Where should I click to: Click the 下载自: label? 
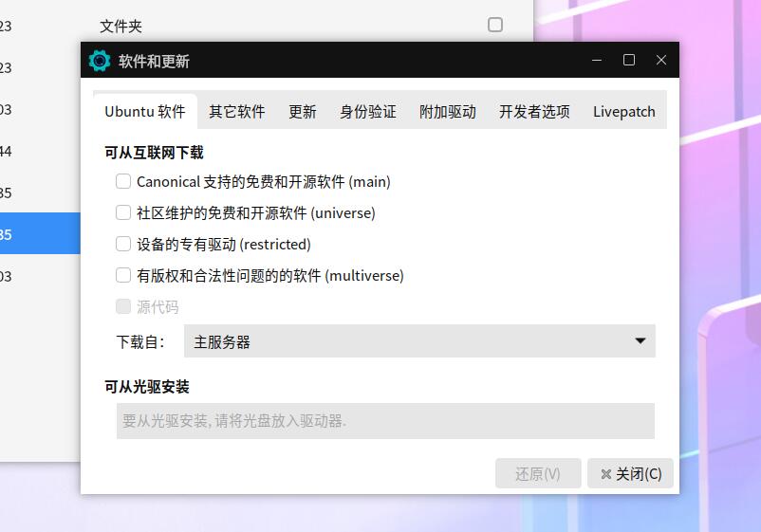[140, 342]
